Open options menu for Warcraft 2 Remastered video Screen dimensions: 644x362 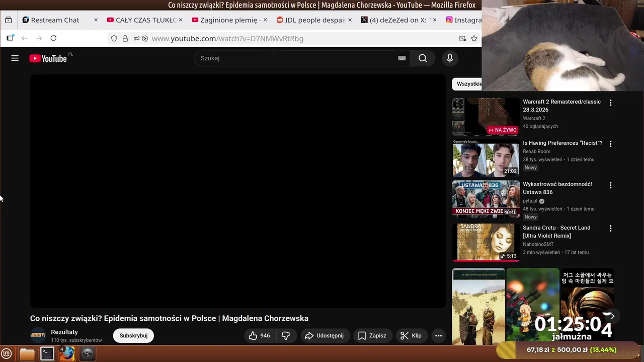click(610, 103)
